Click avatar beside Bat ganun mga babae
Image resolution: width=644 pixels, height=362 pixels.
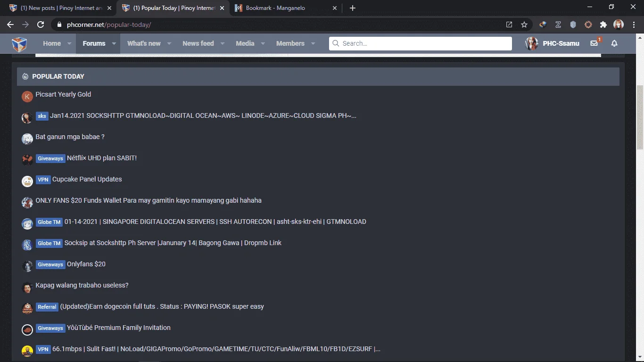tap(27, 139)
